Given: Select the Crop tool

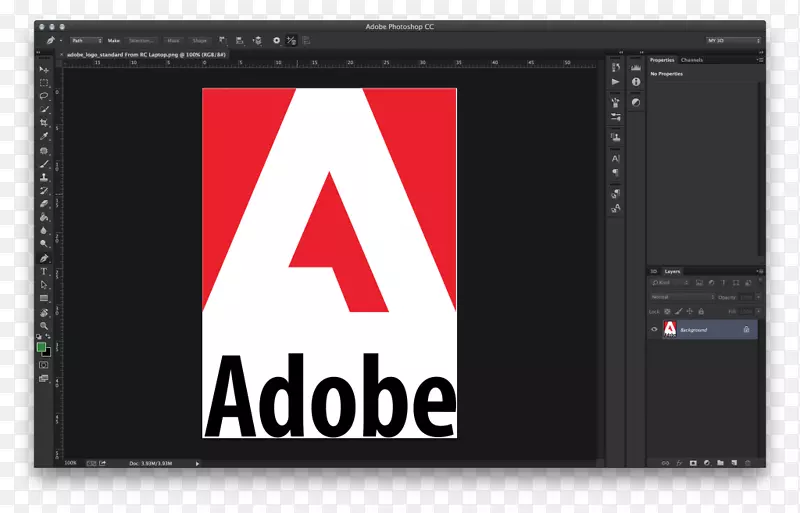Looking at the screenshot, I should pos(44,123).
